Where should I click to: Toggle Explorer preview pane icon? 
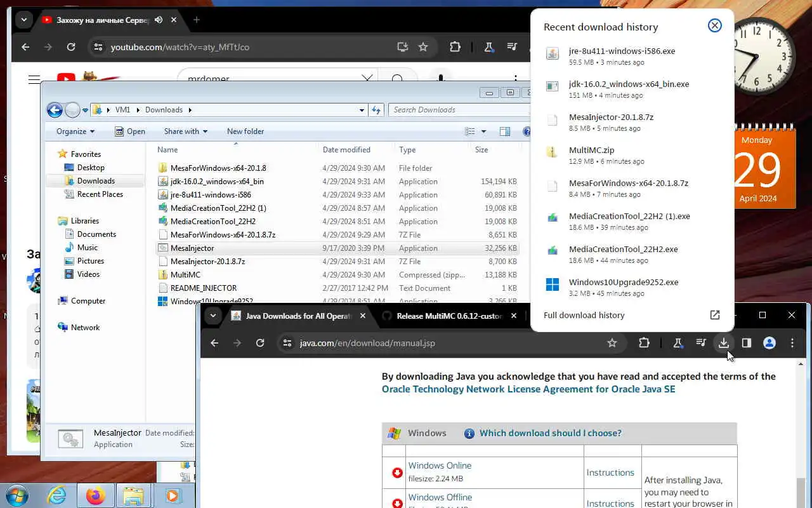(505, 131)
